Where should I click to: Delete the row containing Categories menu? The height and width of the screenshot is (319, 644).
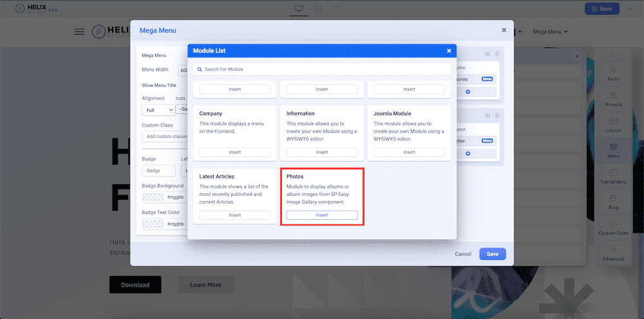coord(497,54)
